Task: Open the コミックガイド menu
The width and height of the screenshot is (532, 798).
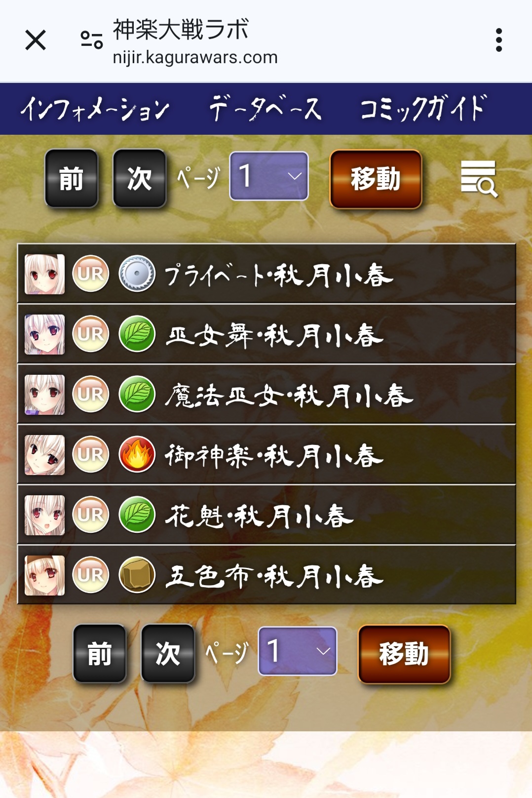Action: tap(423, 109)
